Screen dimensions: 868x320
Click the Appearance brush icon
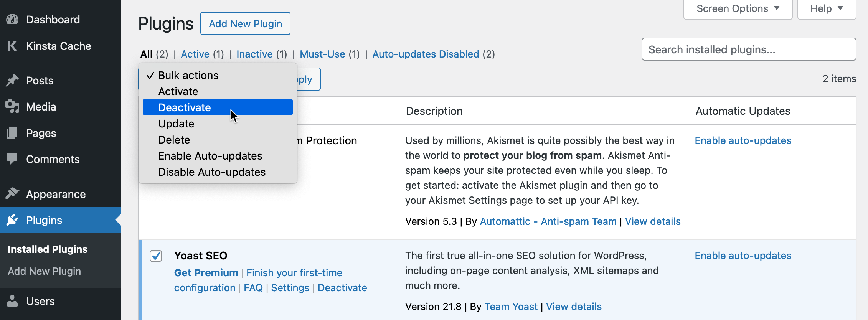12,194
